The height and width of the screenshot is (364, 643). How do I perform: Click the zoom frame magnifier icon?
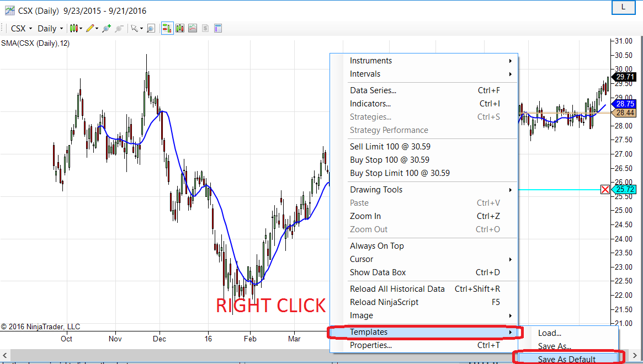(151, 28)
